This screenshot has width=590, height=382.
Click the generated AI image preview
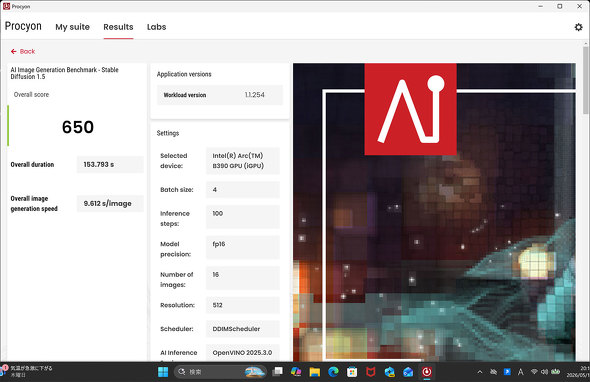434,212
